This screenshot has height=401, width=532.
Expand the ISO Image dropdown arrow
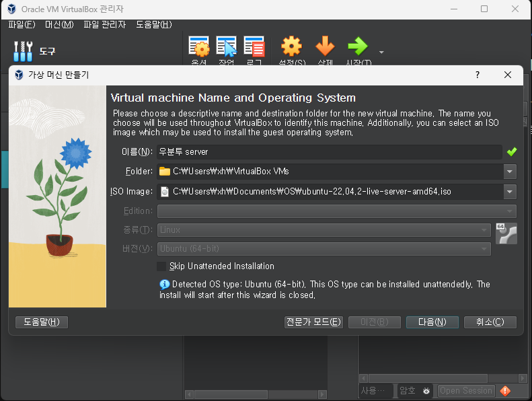click(510, 192)
